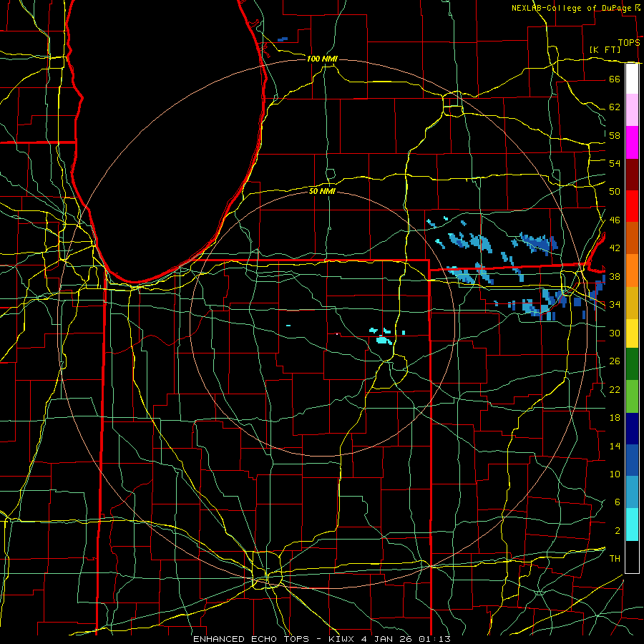Viewport: 644px width, 644px height.
Task: Click the medium blue legend swatch
Action: pos(632,460)
